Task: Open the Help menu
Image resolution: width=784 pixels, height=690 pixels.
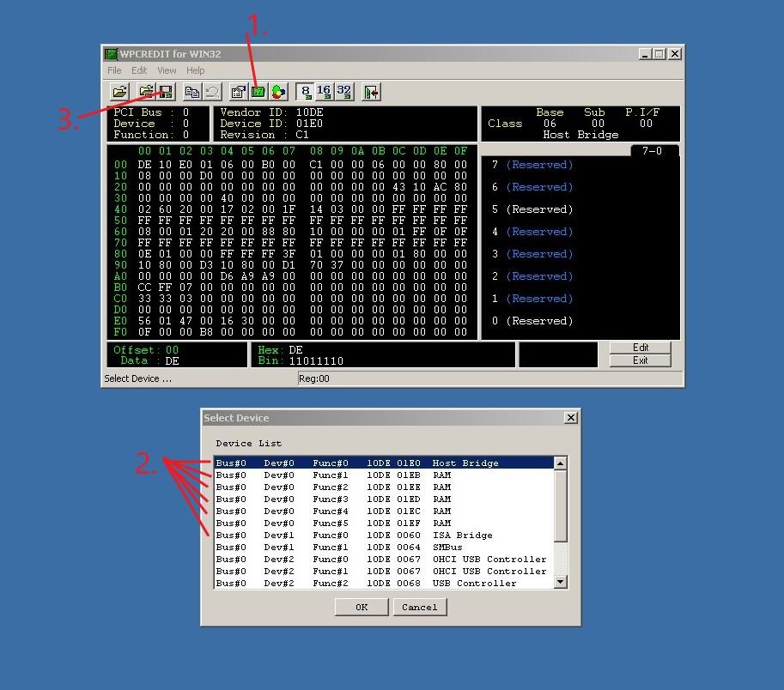Action: point(196,70)
